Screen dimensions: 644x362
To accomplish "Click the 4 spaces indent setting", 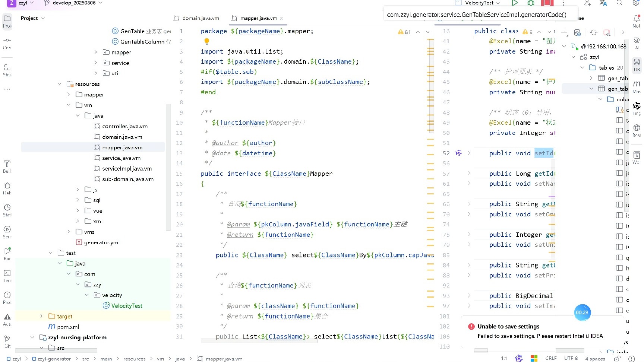I will (595, 359).
